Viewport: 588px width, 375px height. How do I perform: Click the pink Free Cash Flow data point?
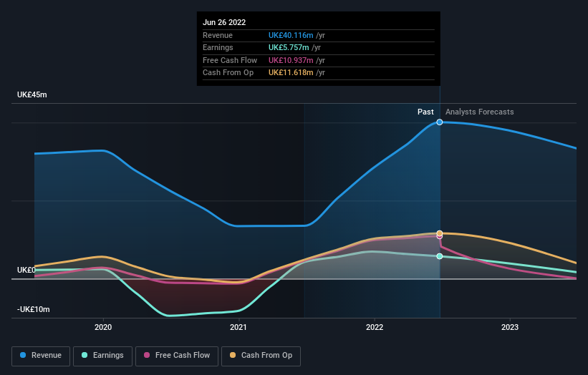point(440,237)
